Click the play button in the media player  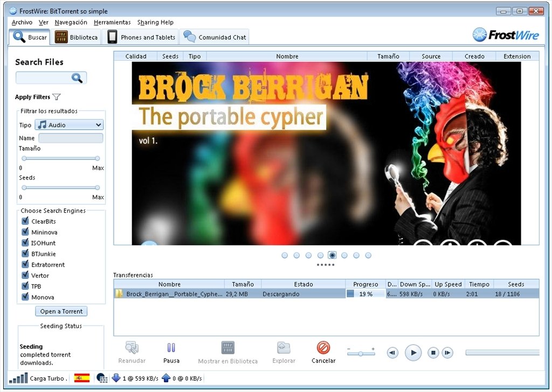click(x=413, y=353)
